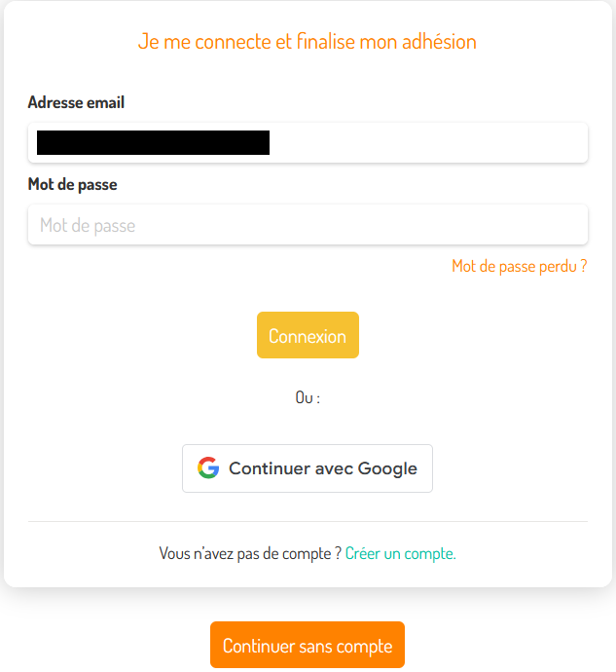Click into the Mot de passe field
The height and width of the screenshot is (672, 616).
coord(308,225)
